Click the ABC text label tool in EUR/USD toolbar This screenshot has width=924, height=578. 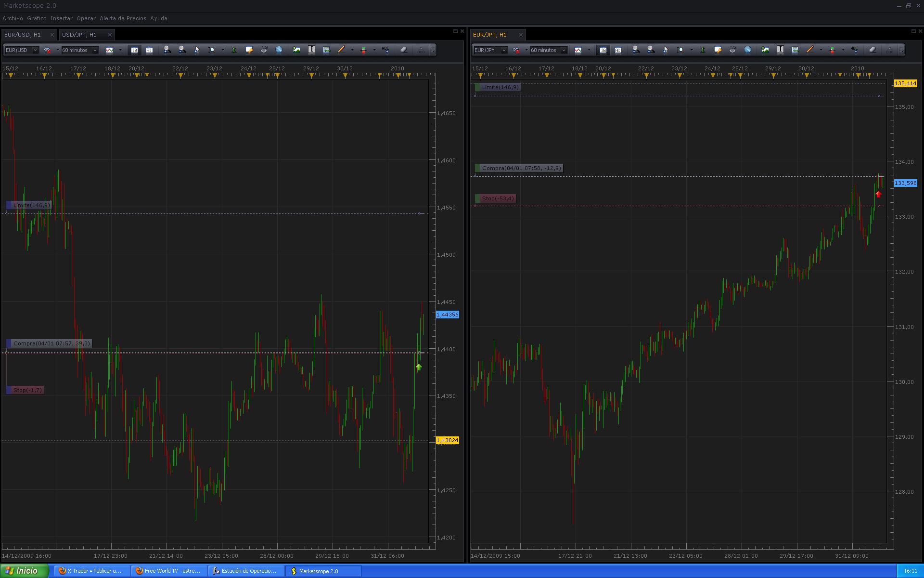point(385,50)
